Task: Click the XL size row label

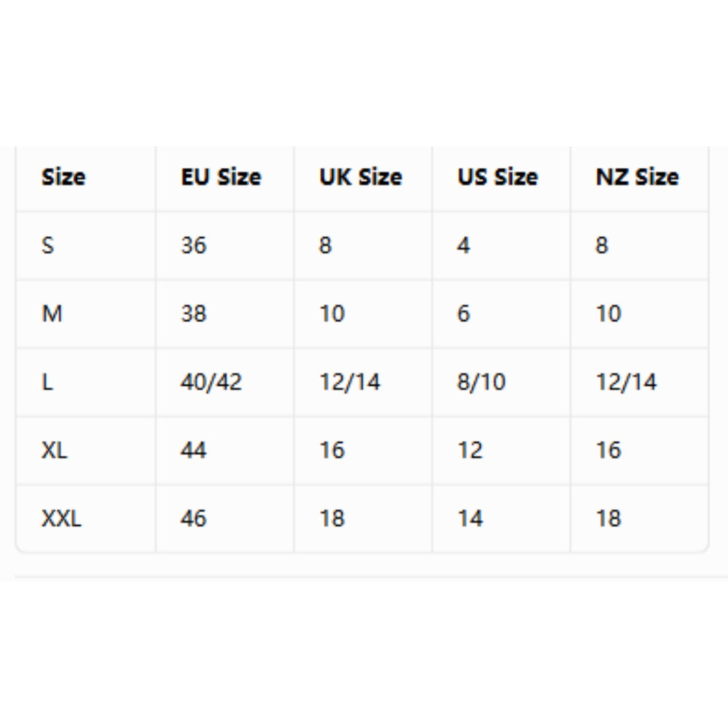Action: (x=55, y=450)
